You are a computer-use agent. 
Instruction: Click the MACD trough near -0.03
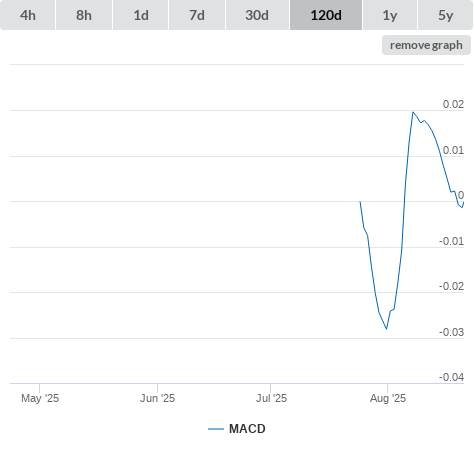point(387,329)
